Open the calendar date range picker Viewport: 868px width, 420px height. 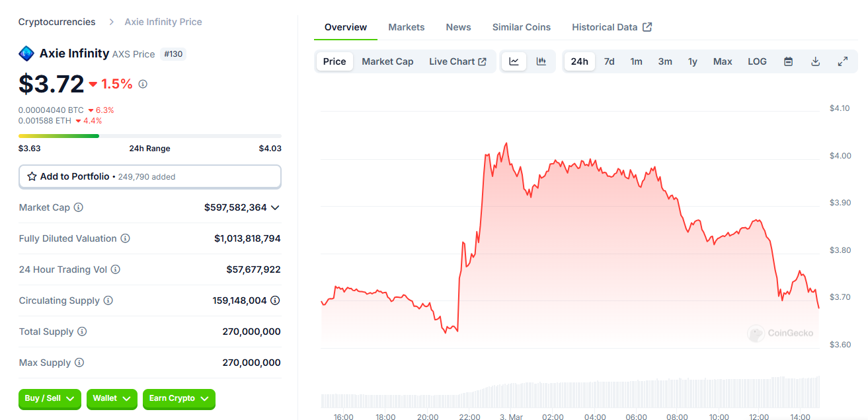[788, 61]
